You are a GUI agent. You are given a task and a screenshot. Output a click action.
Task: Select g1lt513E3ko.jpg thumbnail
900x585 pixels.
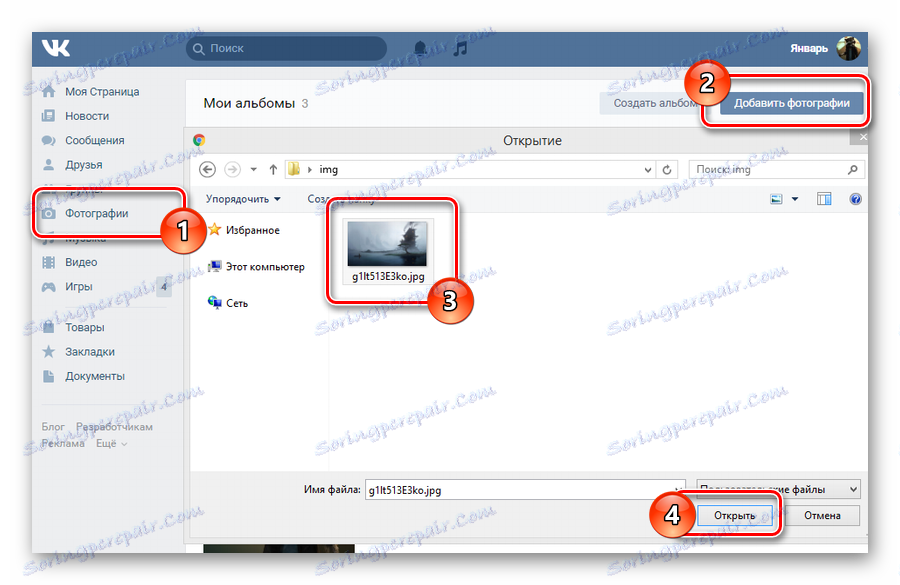click(x=387, y=251)
